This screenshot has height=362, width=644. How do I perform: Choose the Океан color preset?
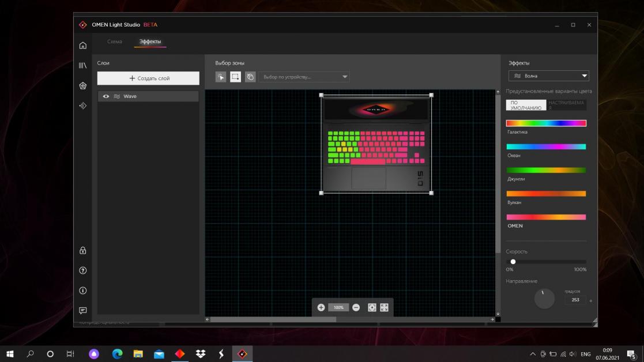click(x=546, y=146)
